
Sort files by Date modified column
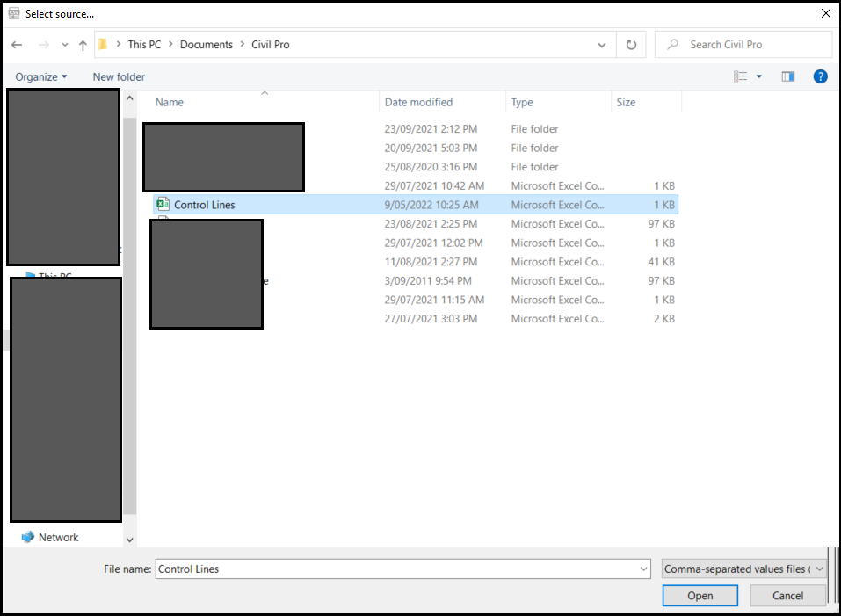click(x=418, y=102)
